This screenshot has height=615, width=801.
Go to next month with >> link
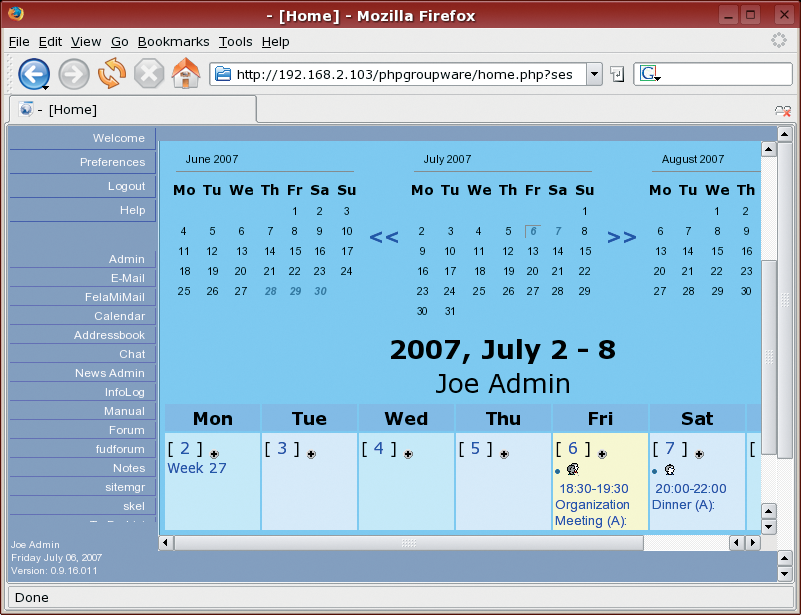[x=622, y=237]
